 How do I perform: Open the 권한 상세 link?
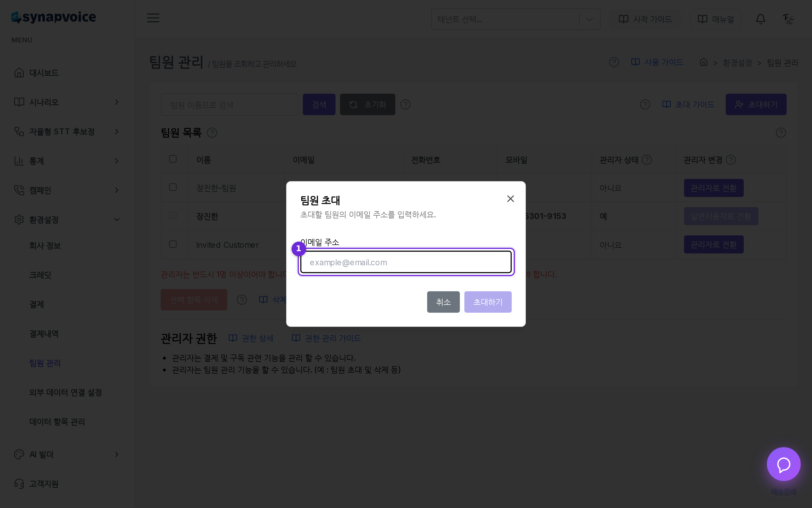251,338
